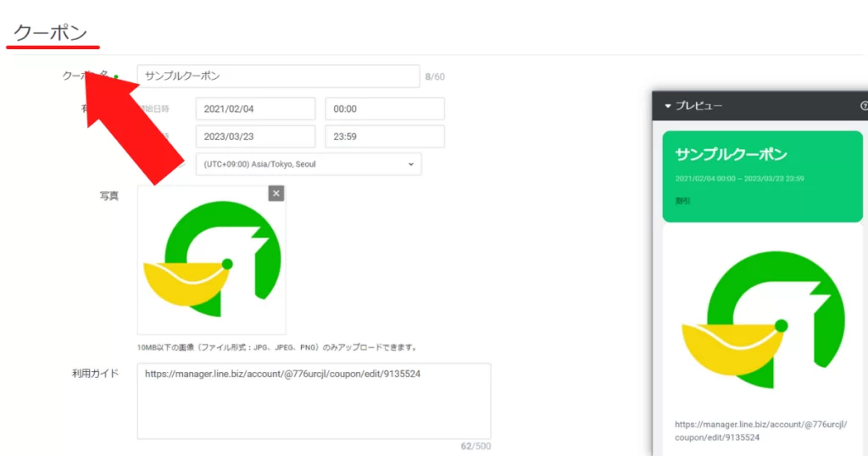868x456 pixels.
Task: Click the 写真 label
Action: (x=109, y=196)
